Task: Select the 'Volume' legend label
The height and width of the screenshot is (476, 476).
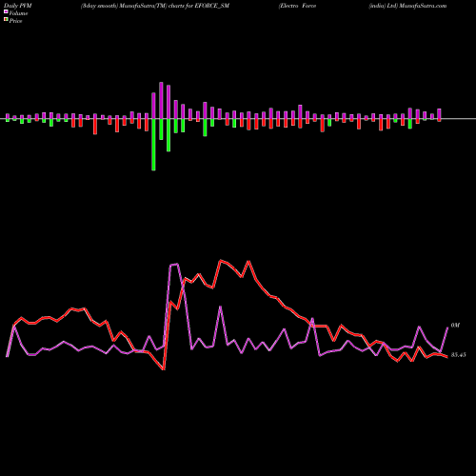Action: pos(18,13)
